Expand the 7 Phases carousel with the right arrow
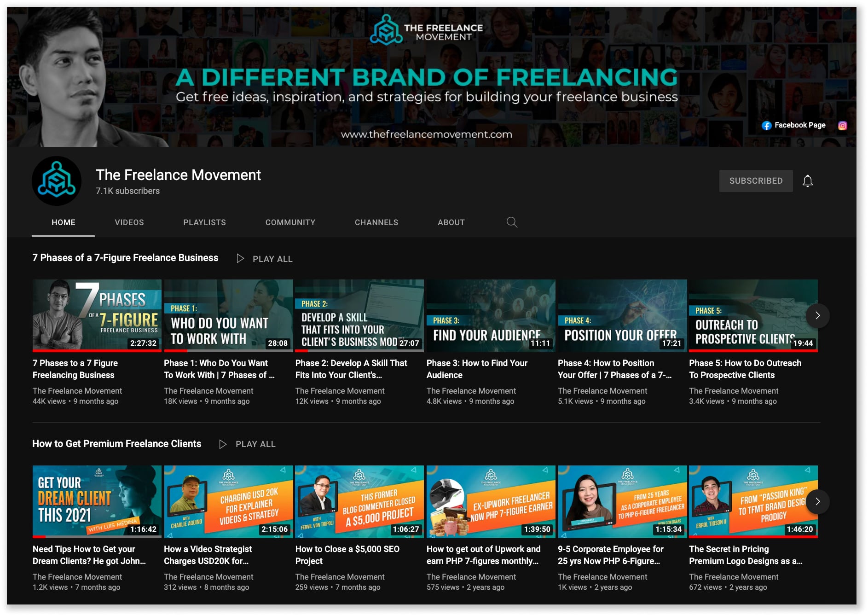 point(818,316)
